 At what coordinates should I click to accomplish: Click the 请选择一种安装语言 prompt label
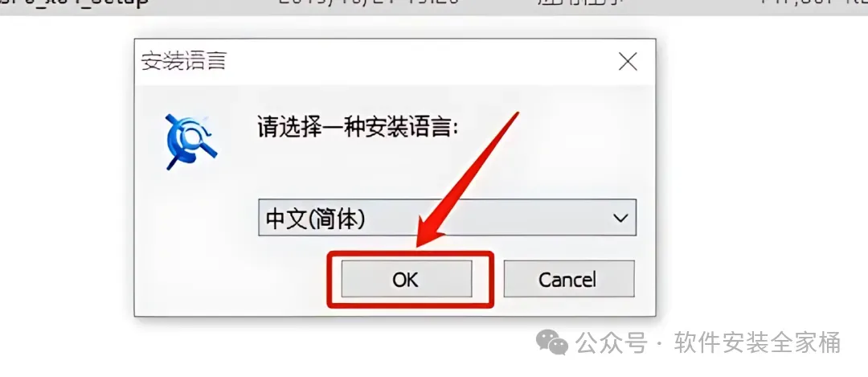pos(358,128)
